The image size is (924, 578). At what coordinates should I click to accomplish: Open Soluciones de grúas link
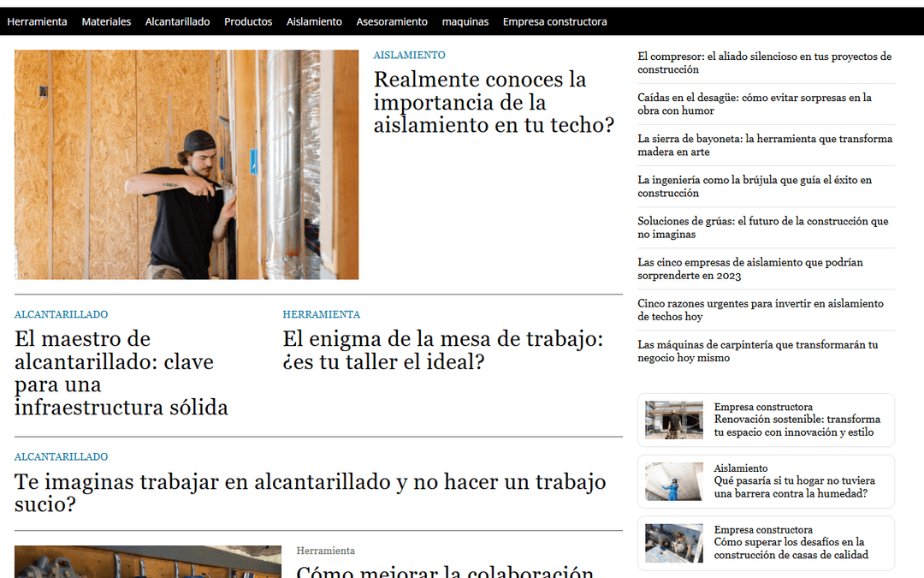763,229
